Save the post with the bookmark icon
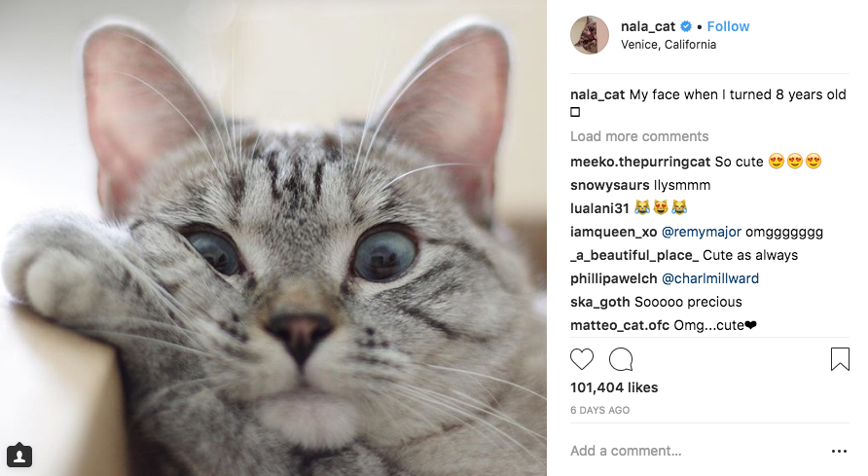The width and height of the screenshot is (868, 476). (839, 359)
